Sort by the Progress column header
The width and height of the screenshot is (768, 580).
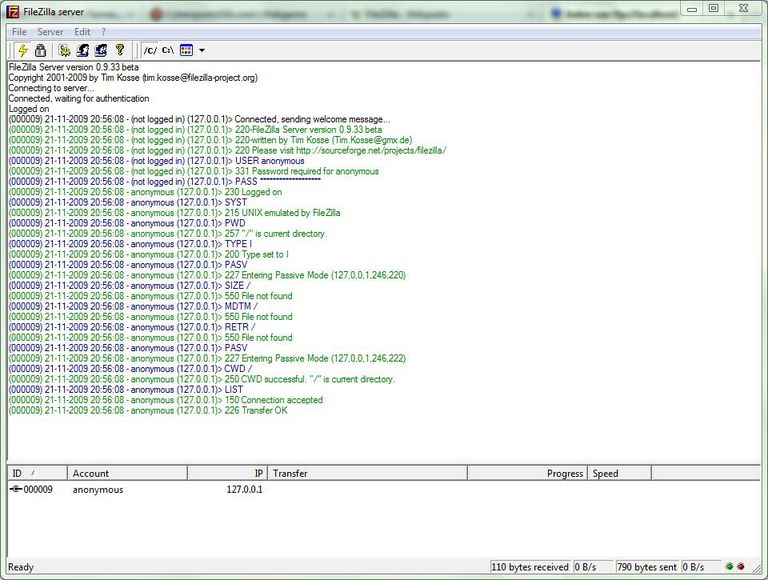(528, 473)
